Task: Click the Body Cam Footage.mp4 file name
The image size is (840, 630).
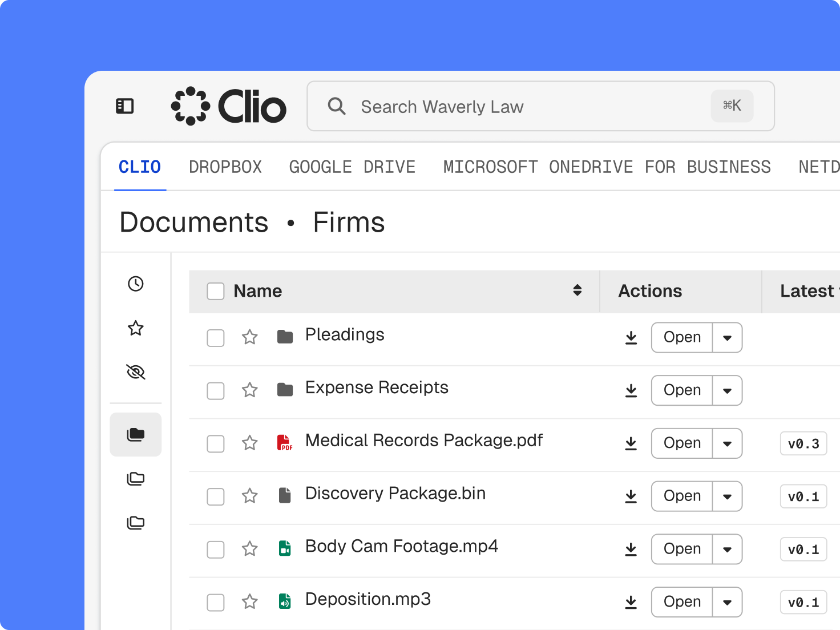Action: (402, 546)
